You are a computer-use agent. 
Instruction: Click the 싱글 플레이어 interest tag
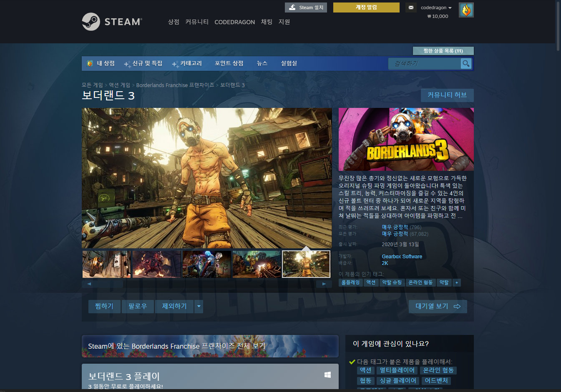point(398,381)
